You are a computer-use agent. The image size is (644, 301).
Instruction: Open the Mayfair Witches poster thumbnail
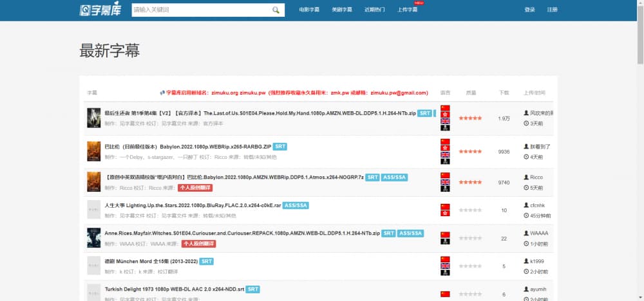[93, 238]
